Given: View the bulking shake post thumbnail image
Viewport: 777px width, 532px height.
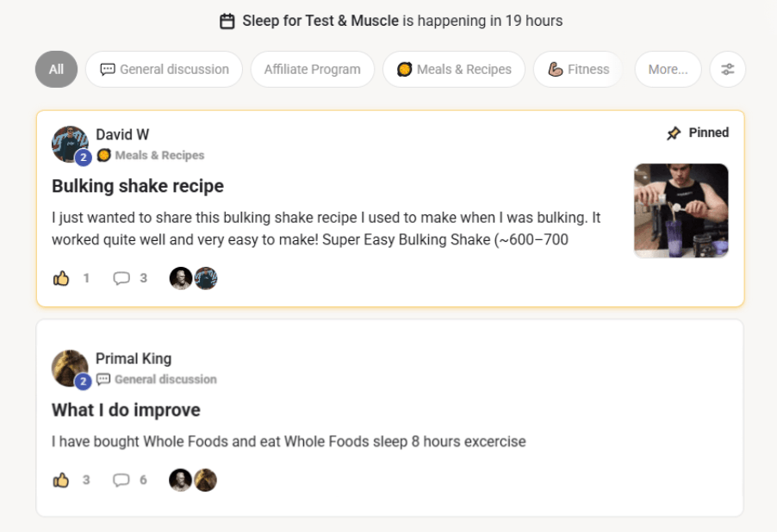Looking at the screenshot, I should coord(681,211).
